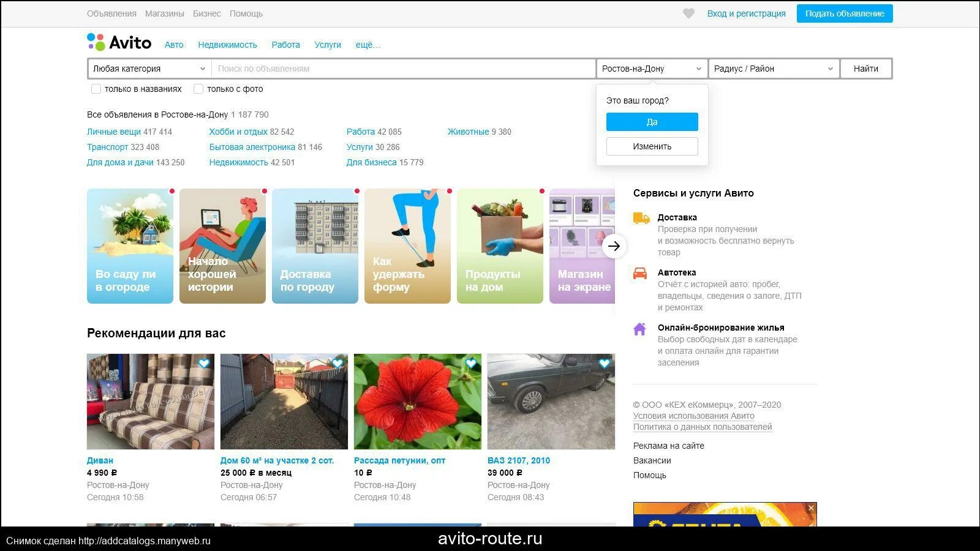Open 'Онлайн-бронирование жилья' service heading
Screen dimensions: 980x551
point(721,328)
